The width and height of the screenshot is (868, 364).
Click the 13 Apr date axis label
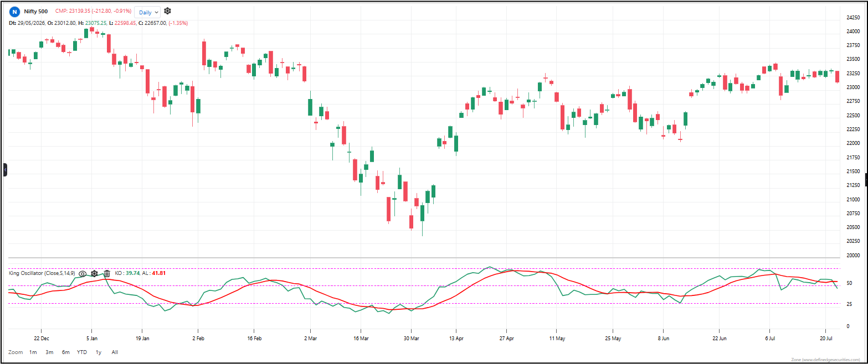(456, 337)
